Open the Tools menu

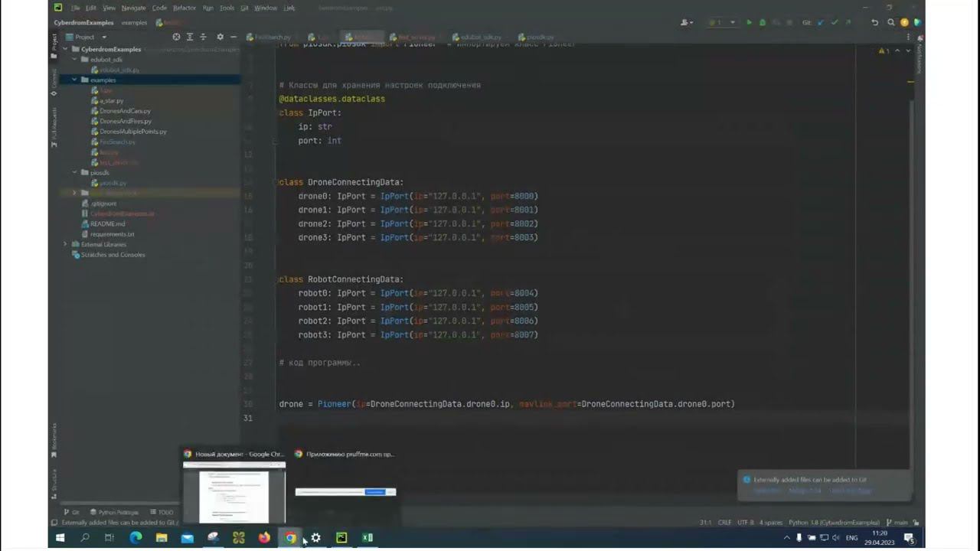tap(227, 8)
